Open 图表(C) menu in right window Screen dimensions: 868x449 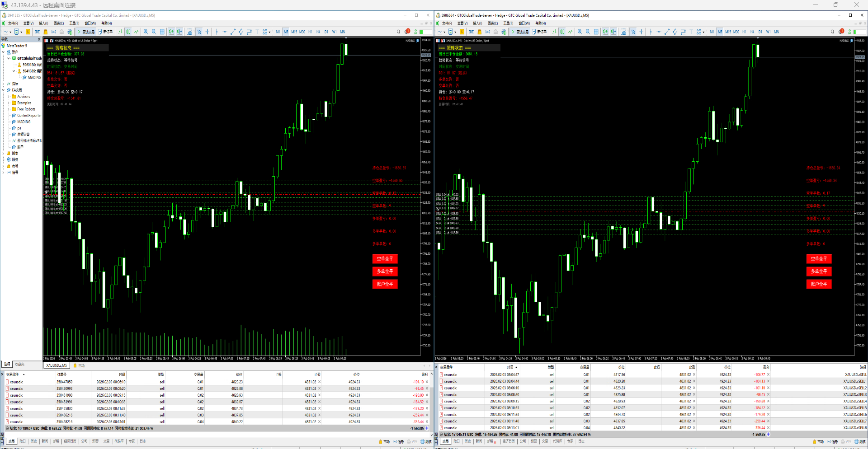pyautogui.click(x=493, y=23)
